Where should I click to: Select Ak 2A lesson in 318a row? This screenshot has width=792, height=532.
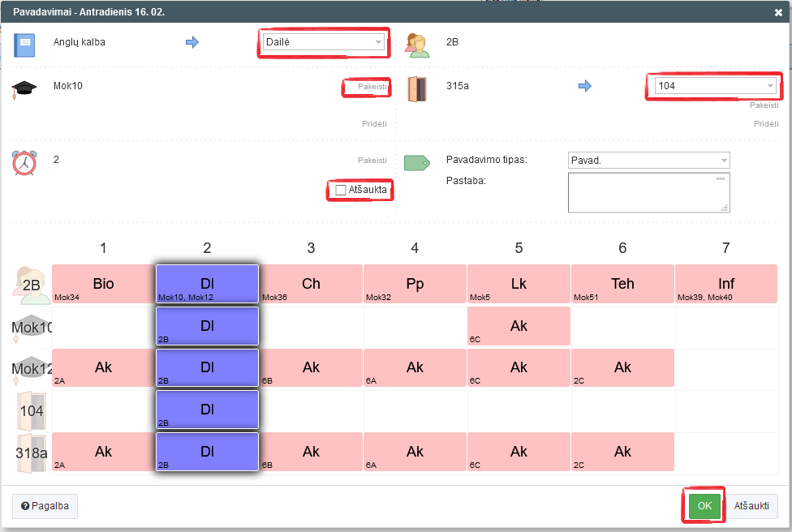(x=103, y=452)
